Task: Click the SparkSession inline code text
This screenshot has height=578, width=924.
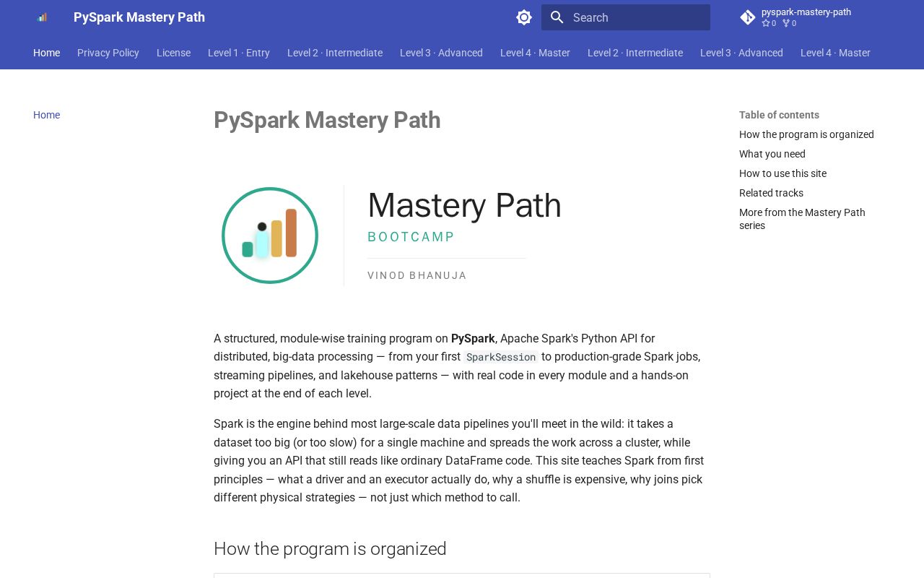Action: [x=501, y=357]
